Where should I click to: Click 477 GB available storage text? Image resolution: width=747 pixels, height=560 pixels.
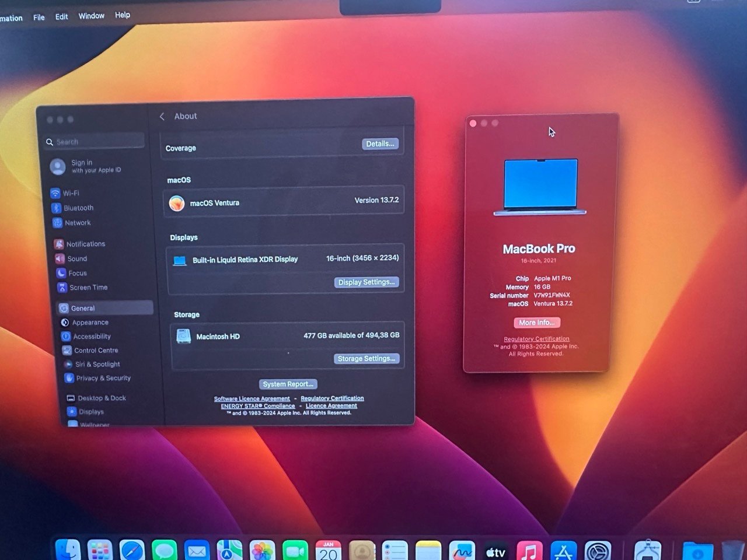tap(351, 335)
